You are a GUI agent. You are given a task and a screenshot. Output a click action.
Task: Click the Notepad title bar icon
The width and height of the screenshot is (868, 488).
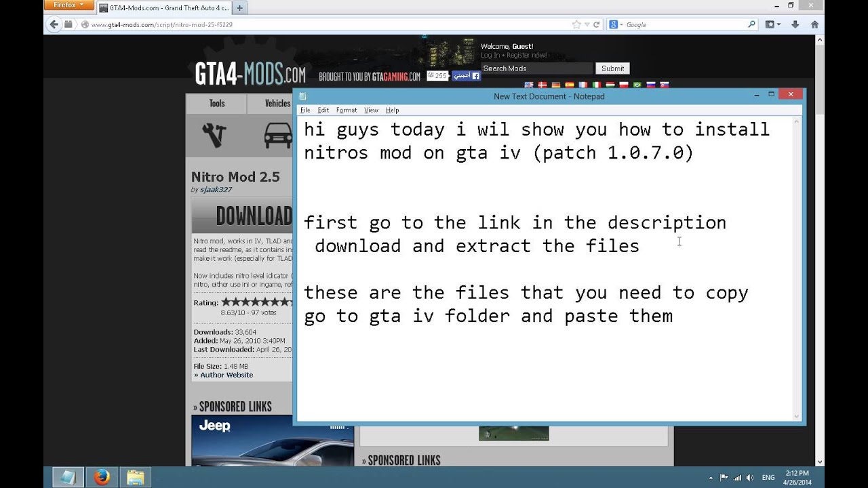pos(302,96)
